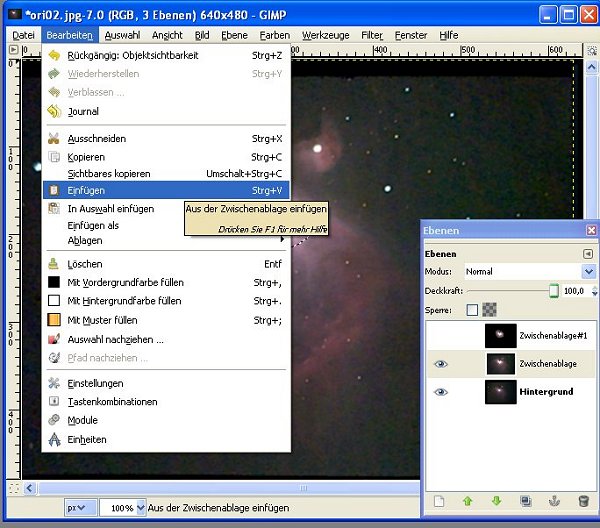Screen dimensions: 600x528
Task: Toggle visibility eye of Hintergrund layer
Action: tap(441, 392)
